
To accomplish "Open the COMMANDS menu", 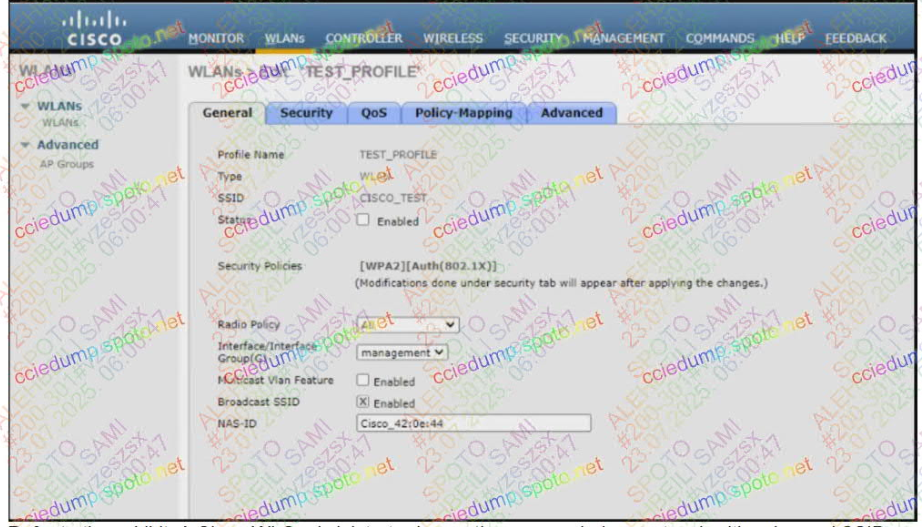I will pyautogui.click(x=720, y=38).
